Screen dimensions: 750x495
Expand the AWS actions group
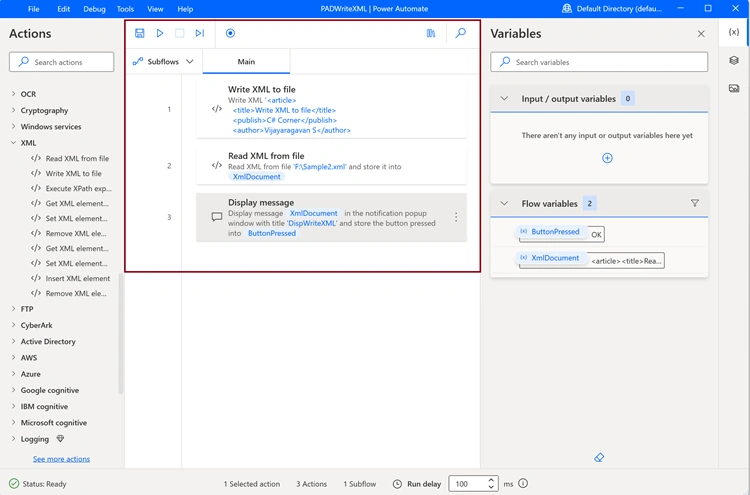click(x=13, y=358)
